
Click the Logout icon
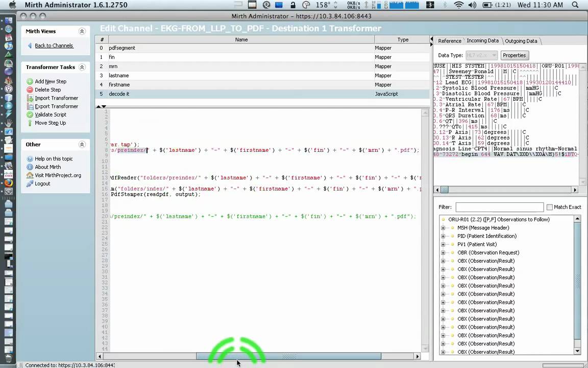30,183
